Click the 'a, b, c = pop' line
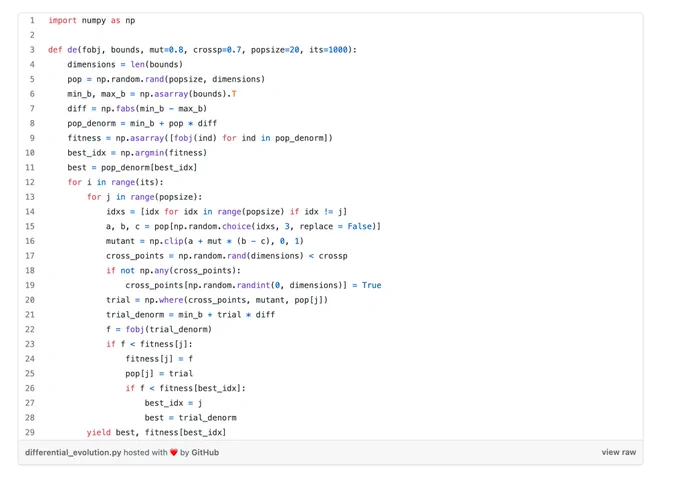680x477 pixels. coord(243,226)
